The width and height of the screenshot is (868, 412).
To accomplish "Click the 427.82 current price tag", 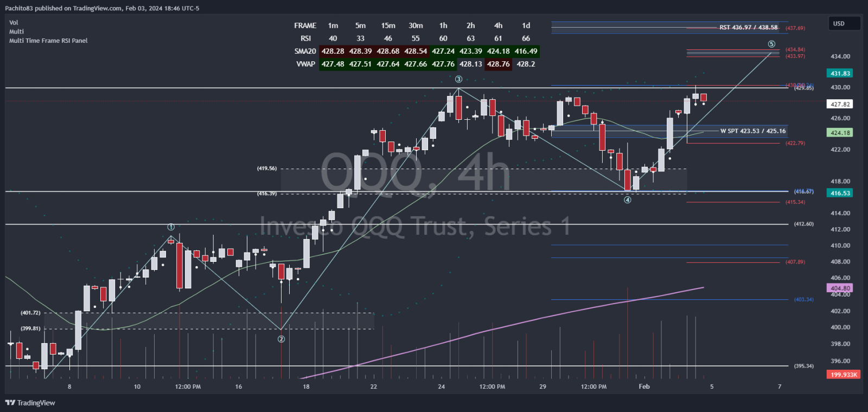I will coord(840,104).
